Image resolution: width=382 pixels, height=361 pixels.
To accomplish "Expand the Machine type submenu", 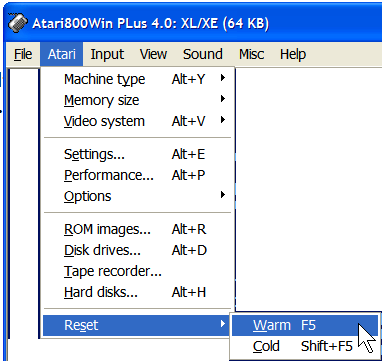I will [x=138, y=79].
